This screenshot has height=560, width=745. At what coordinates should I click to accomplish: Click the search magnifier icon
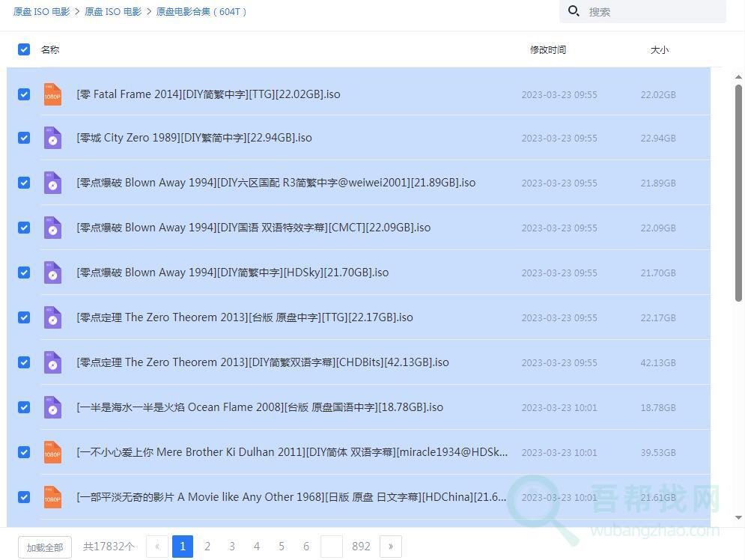coord(574,11)
